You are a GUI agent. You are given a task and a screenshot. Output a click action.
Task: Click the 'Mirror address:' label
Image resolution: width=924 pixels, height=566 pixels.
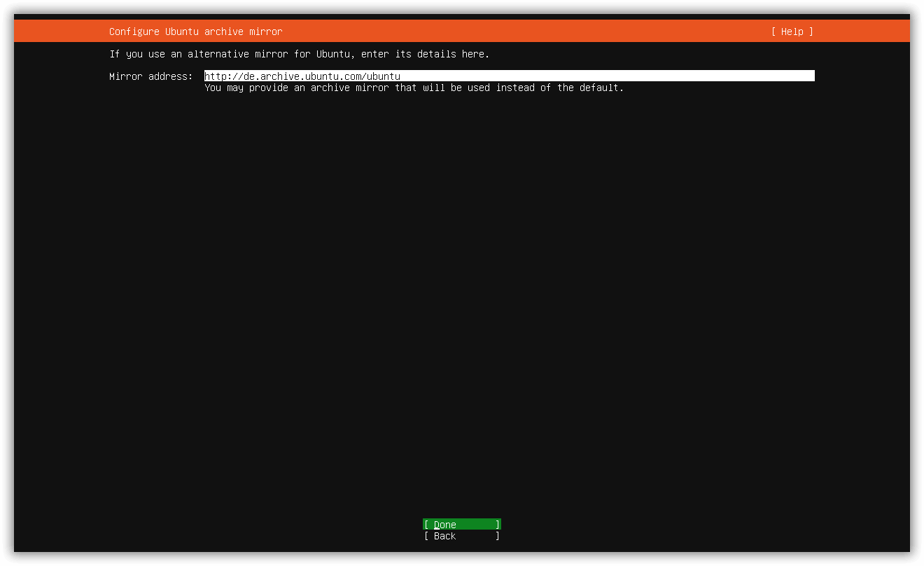point(151,76)
